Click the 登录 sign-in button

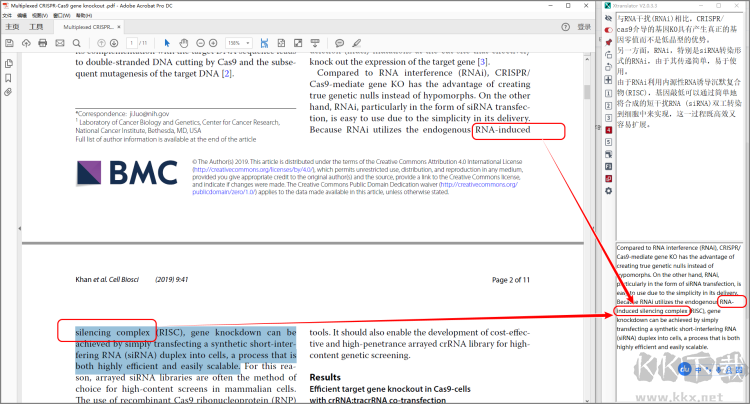(585, 27)
